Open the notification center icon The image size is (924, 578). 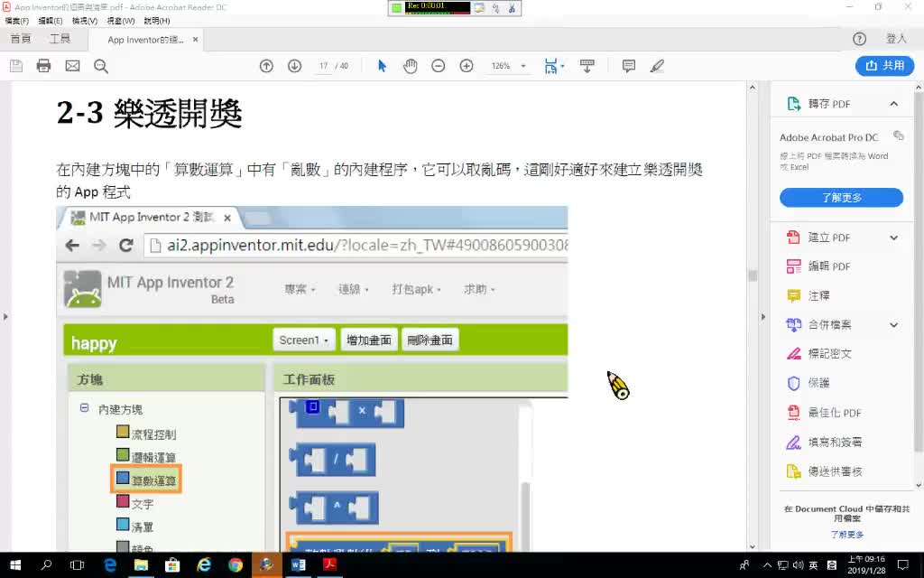[902, 565]
